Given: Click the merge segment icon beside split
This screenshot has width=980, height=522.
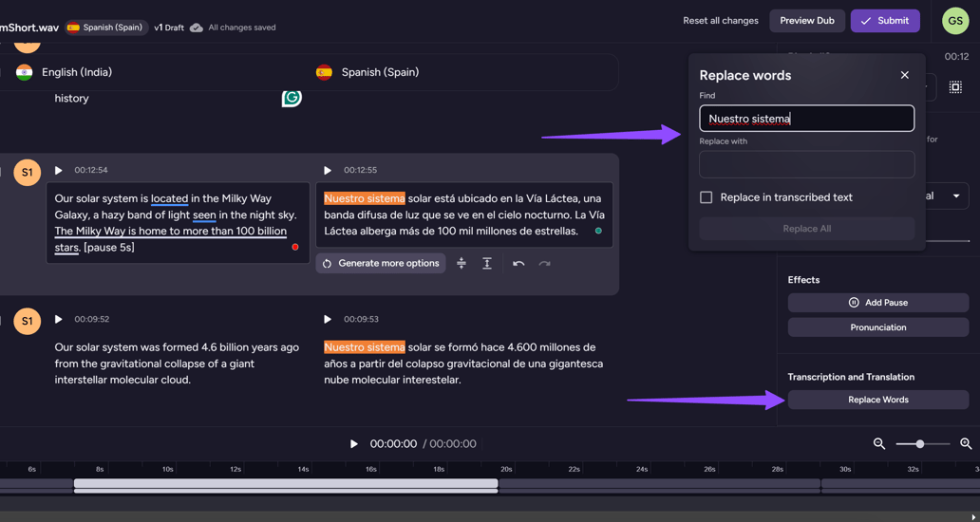Looking at the screenshot, I should [x=487, y=263].
